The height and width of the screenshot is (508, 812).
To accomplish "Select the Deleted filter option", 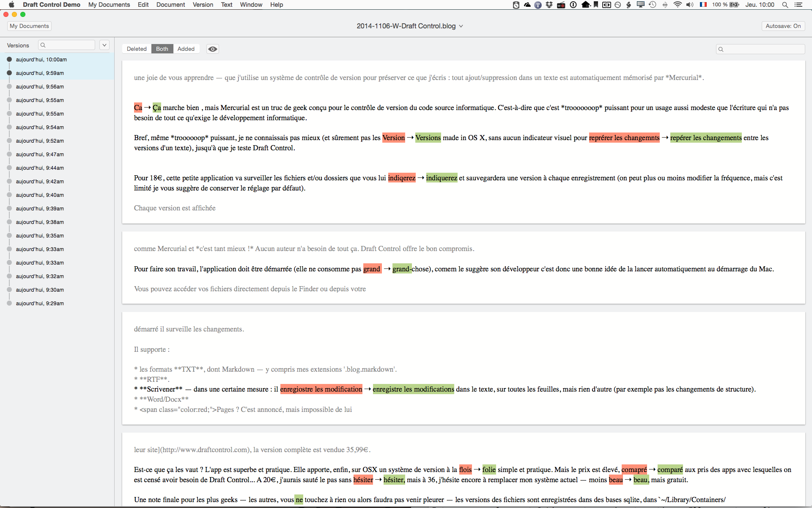I will pyautogui.click(x=136, y=49).
